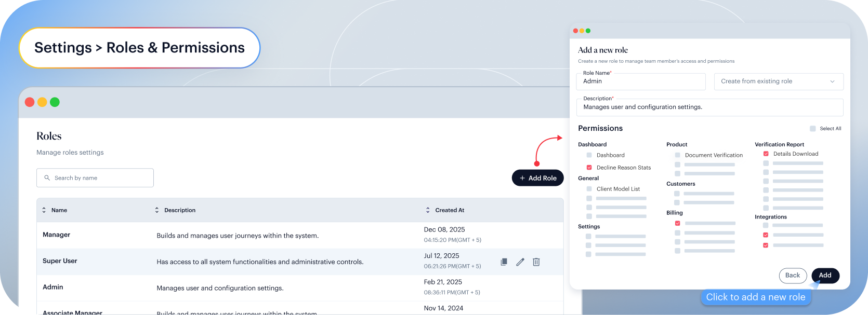Click the Role Name input field

click(640, 82)
